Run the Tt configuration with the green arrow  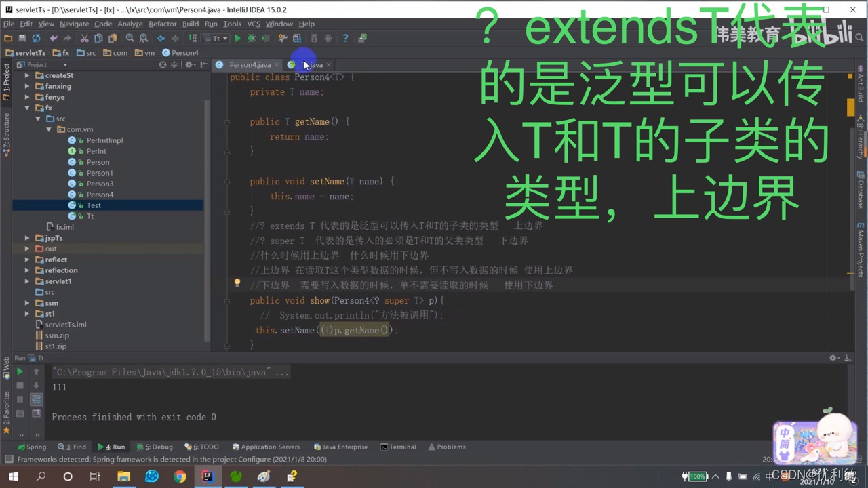[237, 38]
